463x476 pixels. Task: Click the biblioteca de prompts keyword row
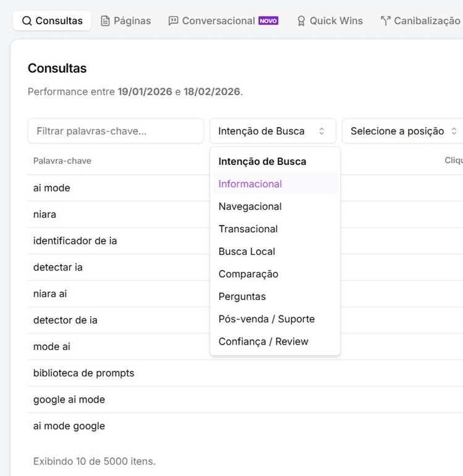point(83,373)
